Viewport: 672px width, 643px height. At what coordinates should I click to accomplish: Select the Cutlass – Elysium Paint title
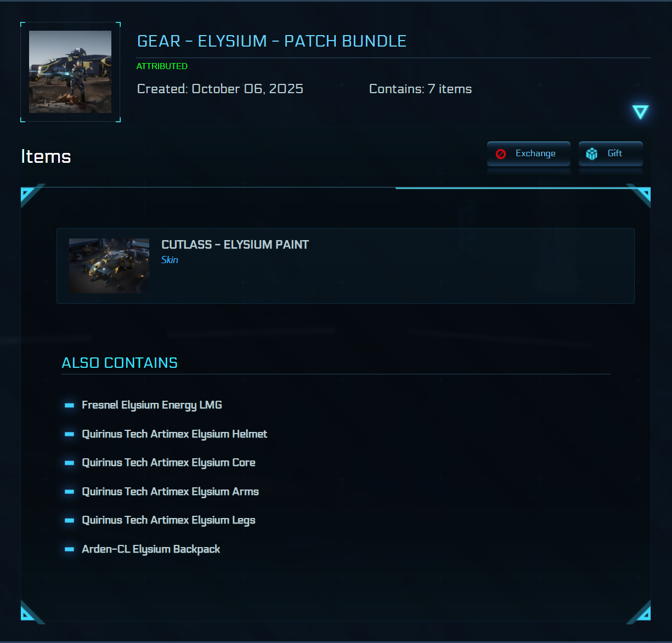235,244
